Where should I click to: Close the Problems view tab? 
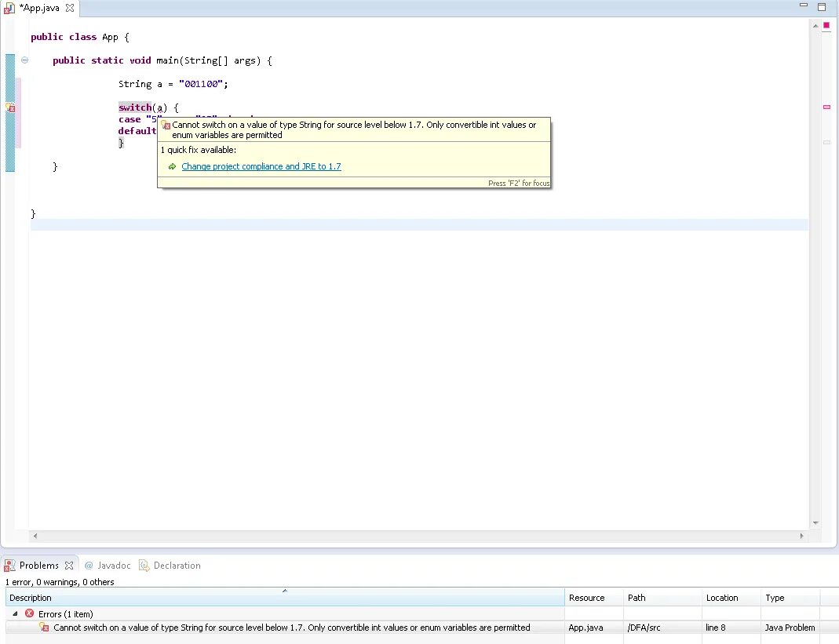(x=69, y=566)
